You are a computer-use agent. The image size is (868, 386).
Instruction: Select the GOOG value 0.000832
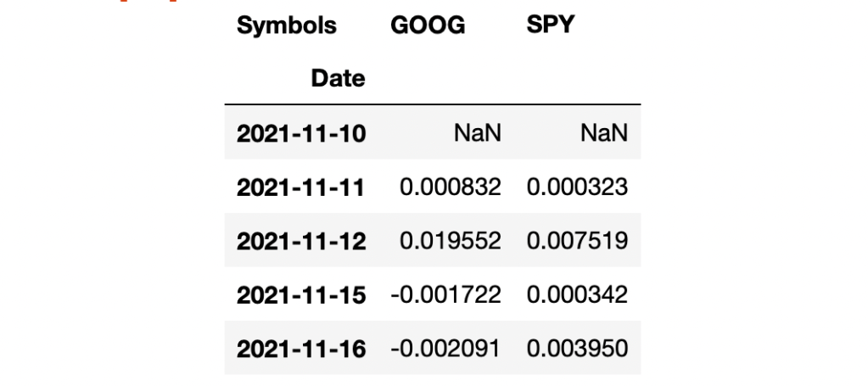(450, 187)
